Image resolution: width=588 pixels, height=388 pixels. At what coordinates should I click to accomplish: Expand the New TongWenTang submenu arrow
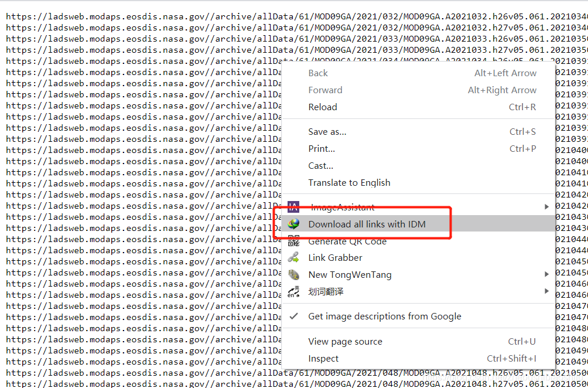click(547, 274)
